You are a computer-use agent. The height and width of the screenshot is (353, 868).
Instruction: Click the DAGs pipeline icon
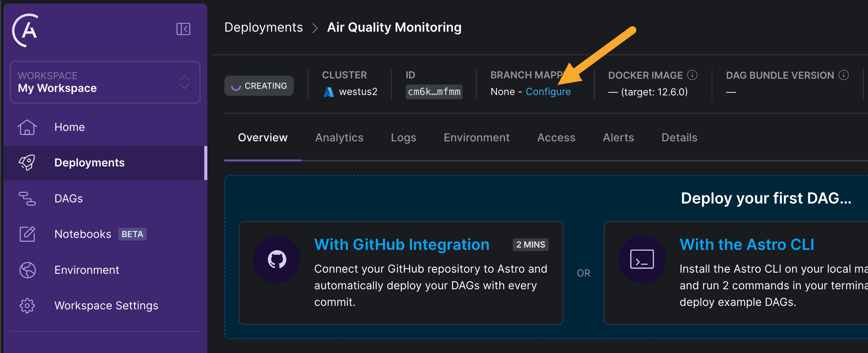(x=27, y=199)
